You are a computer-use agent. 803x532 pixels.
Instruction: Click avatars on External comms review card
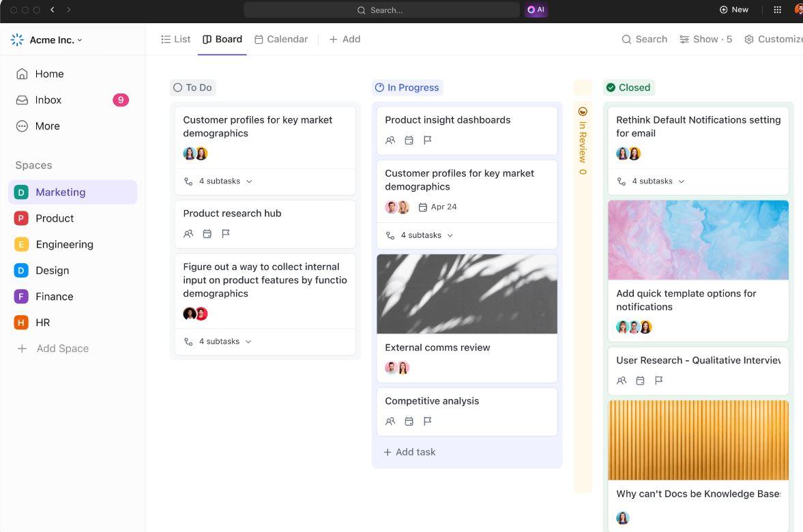(x=397, y=368)
